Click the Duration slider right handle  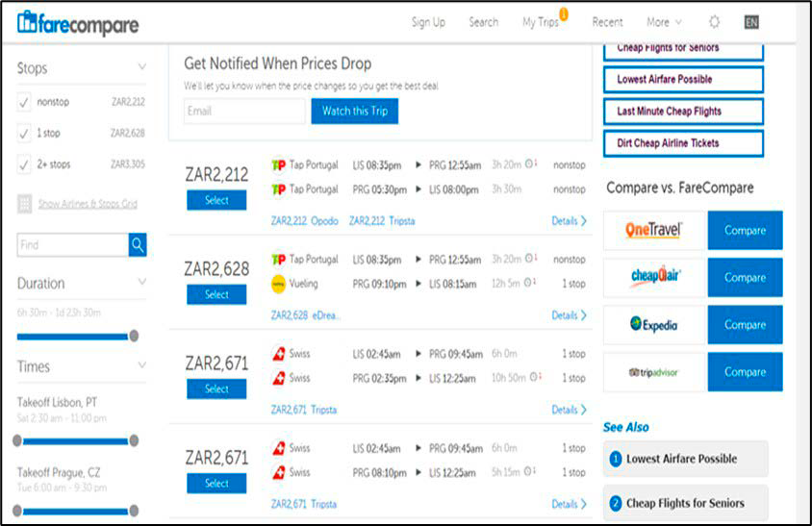tap(134, 336)
